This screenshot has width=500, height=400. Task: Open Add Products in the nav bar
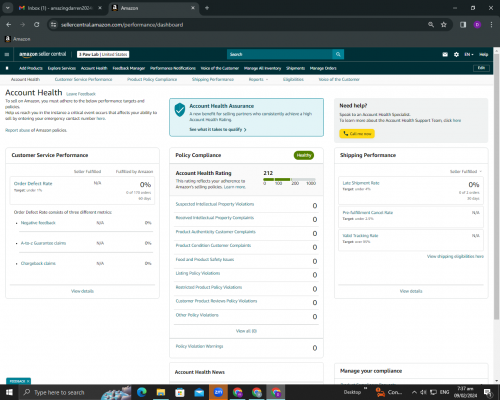(31, 68)
